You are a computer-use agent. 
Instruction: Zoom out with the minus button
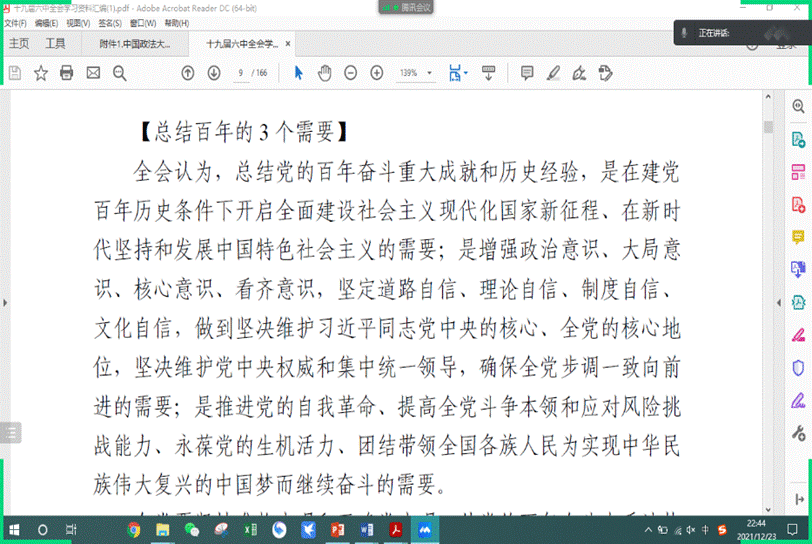351,73
